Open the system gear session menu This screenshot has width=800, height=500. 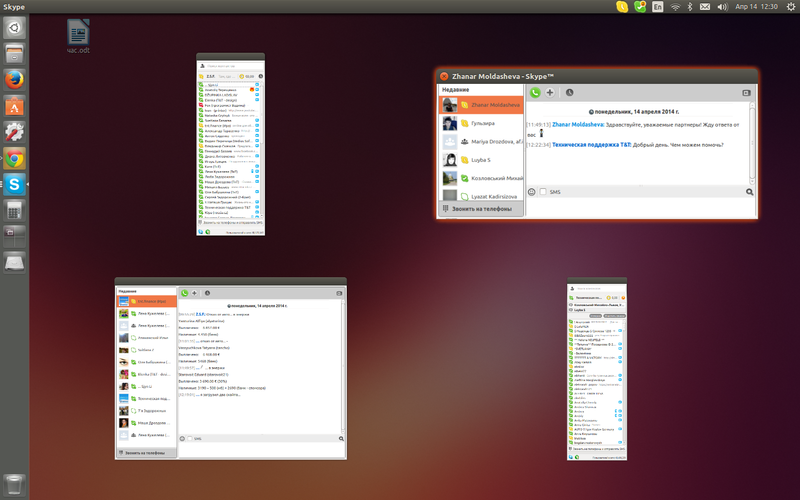click(790, 7)
